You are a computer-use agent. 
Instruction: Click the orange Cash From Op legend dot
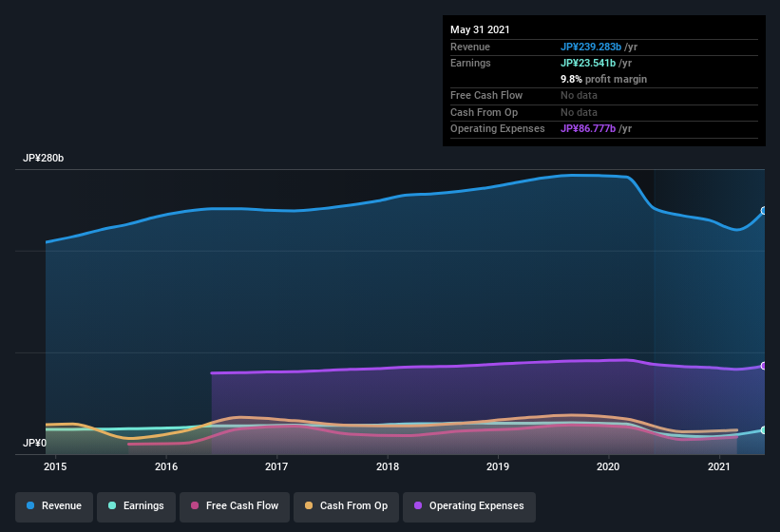point(309,505)
